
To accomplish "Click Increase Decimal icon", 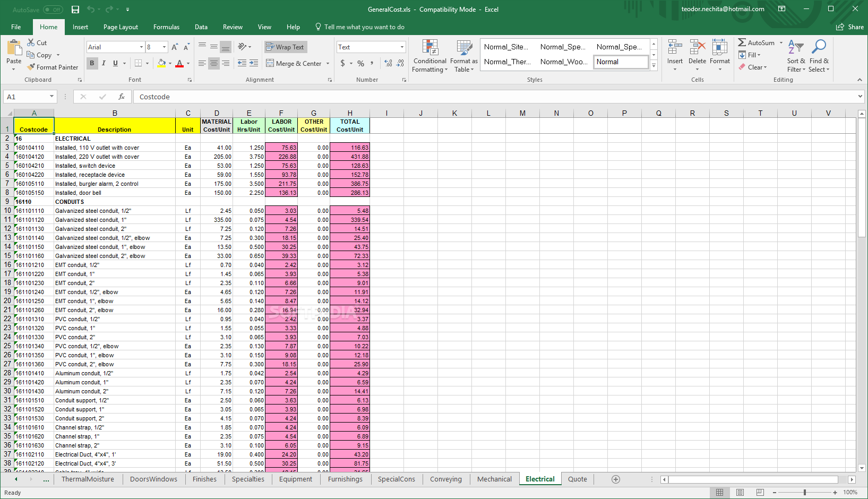I will click(389, 63).
